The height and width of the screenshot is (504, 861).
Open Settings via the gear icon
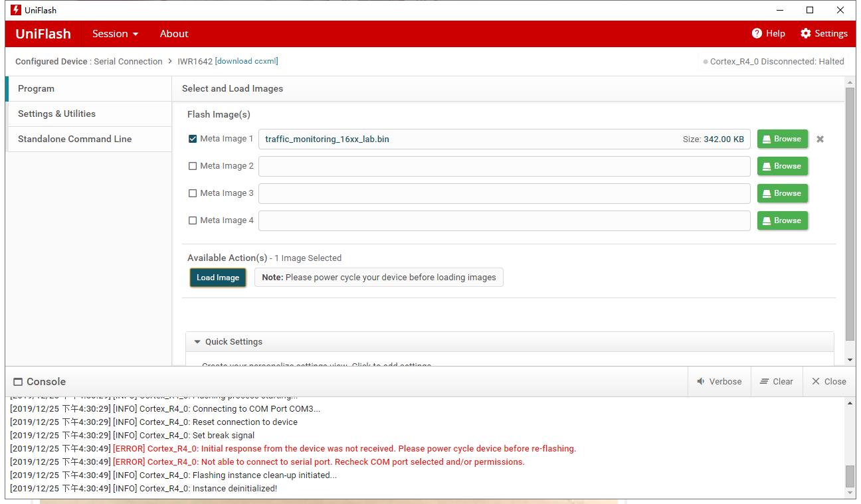click(x=806, y=33)
